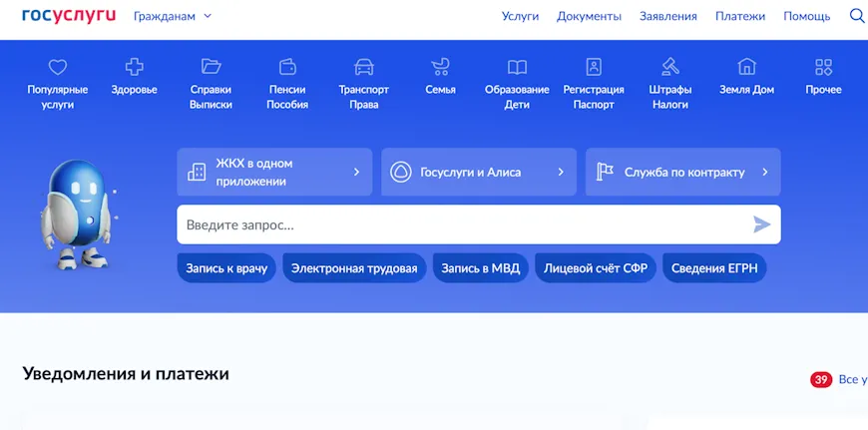Click the folder icon for Справки Выписки
Screen dimensions: 868x430
click(x=211, y=67)
